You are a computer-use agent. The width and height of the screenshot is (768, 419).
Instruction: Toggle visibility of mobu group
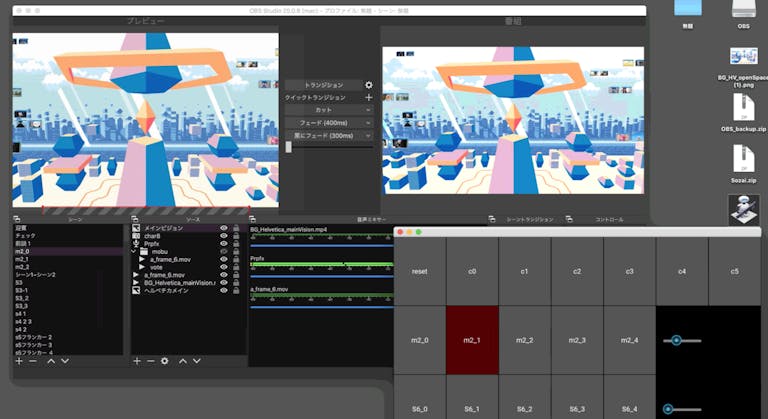(x=224, y=251)
